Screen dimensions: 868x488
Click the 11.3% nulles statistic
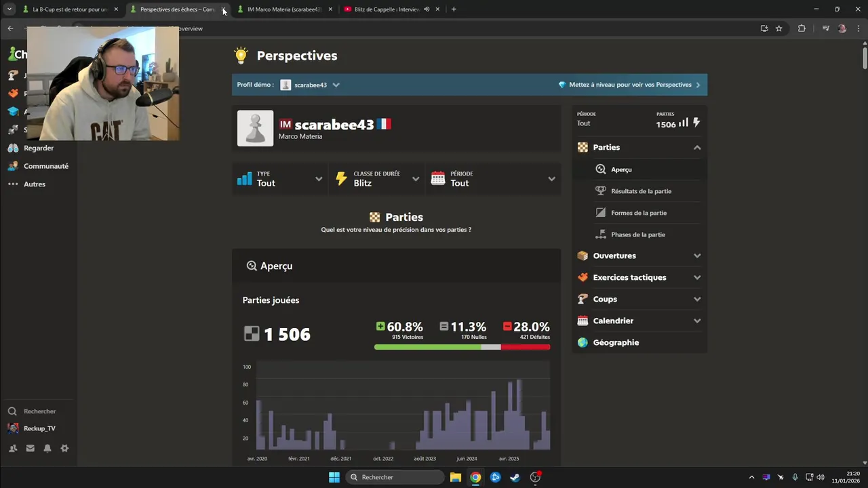463,330
